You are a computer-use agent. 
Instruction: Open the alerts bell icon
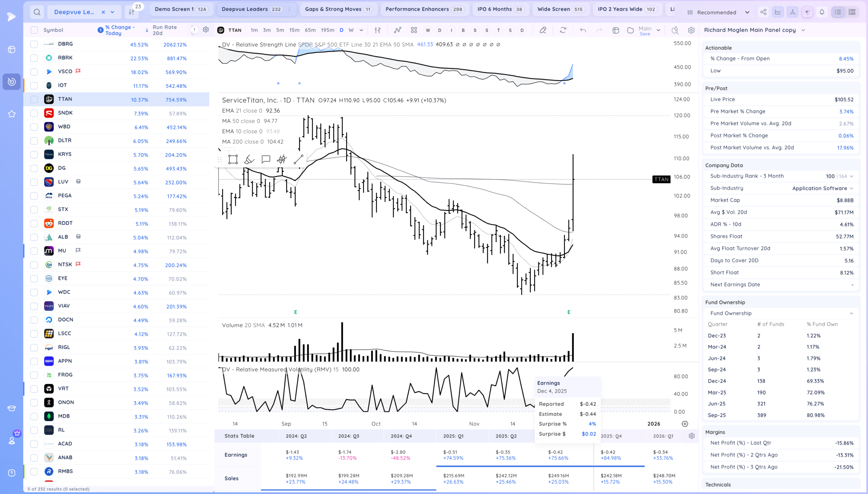point(822,12)
